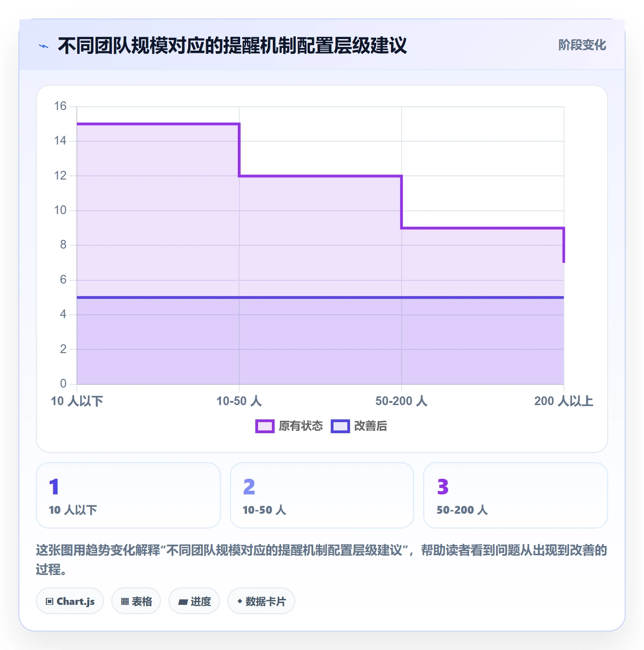Click the y-axis tick label 14

pos(60,141)
